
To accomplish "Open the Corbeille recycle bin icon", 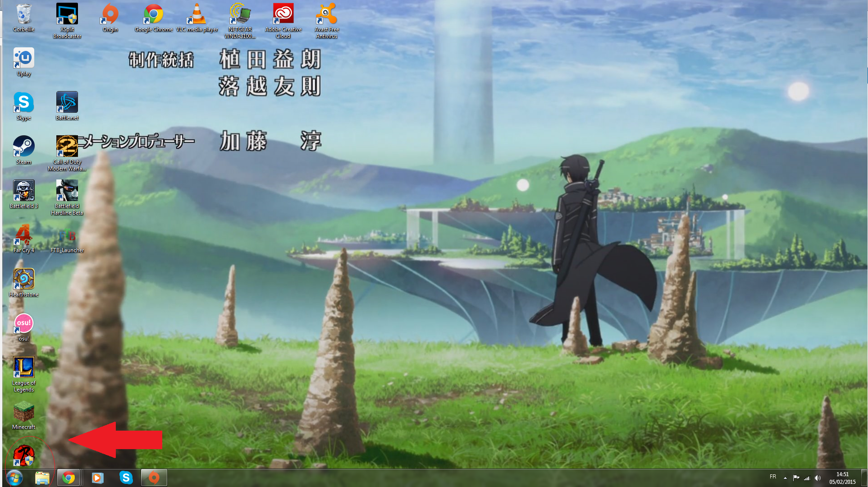I will click(23, 18).
